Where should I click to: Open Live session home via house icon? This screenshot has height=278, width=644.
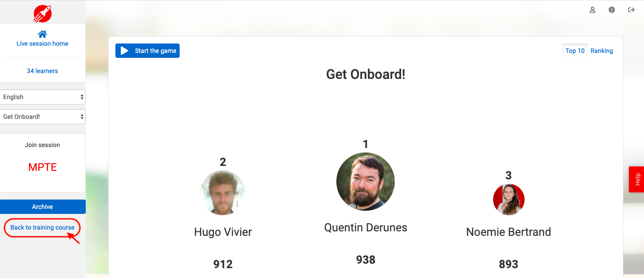(x=43, y=34)
